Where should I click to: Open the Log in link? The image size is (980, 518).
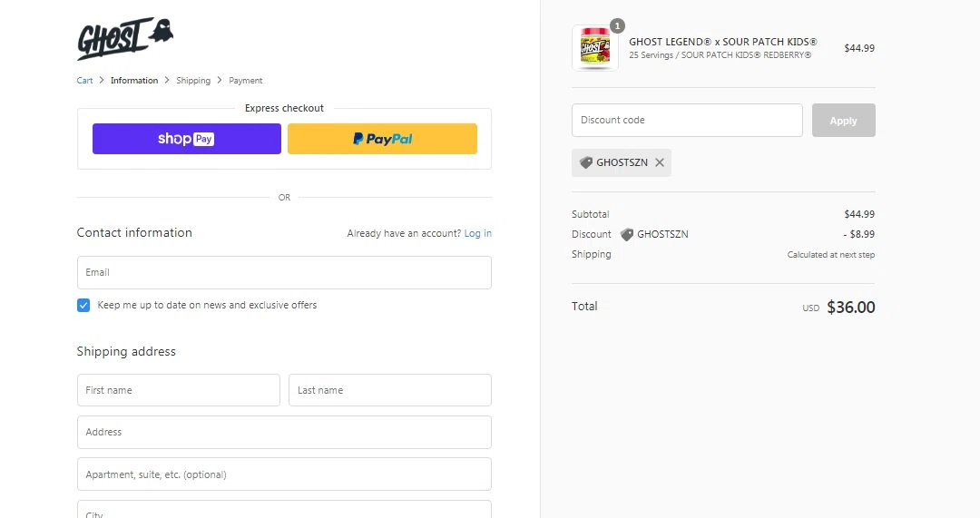click(x=477, y=233)
